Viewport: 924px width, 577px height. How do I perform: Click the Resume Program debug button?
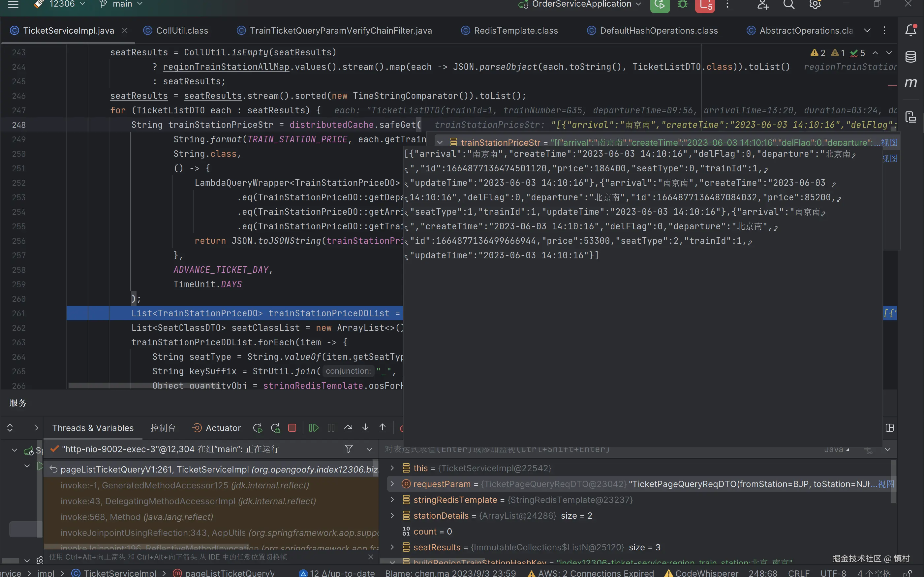click(314, 428)
